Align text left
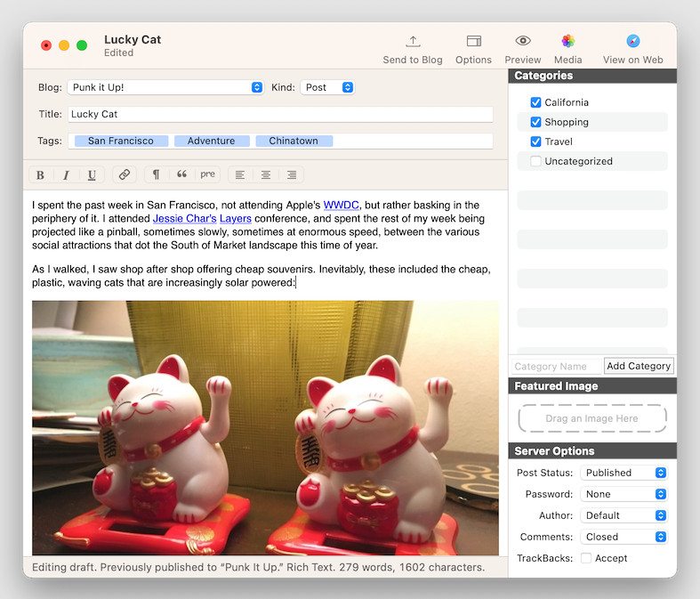Viewport: 700px width, 599px height. click(x=240, y=174)
